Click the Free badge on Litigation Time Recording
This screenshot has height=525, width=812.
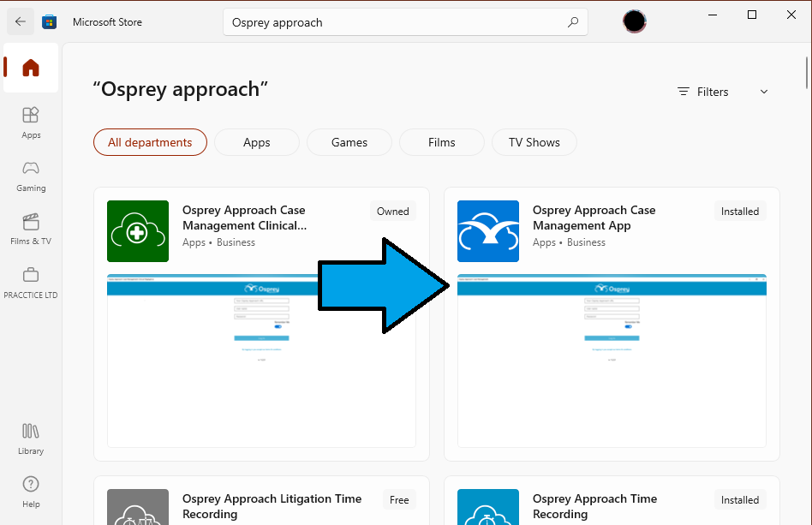pos(399,499)
